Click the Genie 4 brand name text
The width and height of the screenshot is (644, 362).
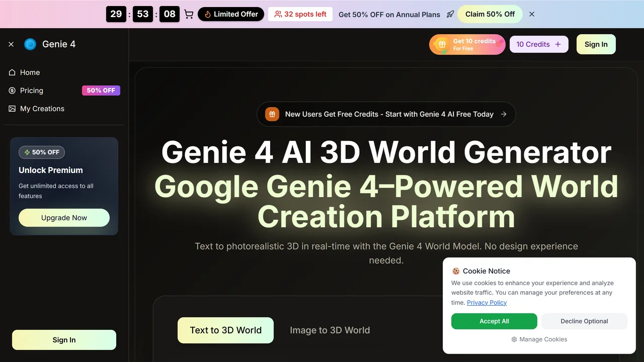[x=59, y=44]
